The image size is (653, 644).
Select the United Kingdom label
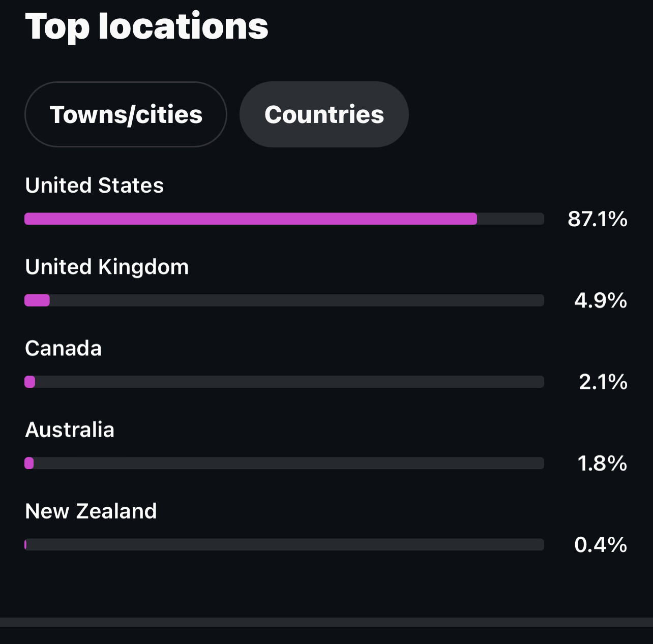click(x=107, y=267)
